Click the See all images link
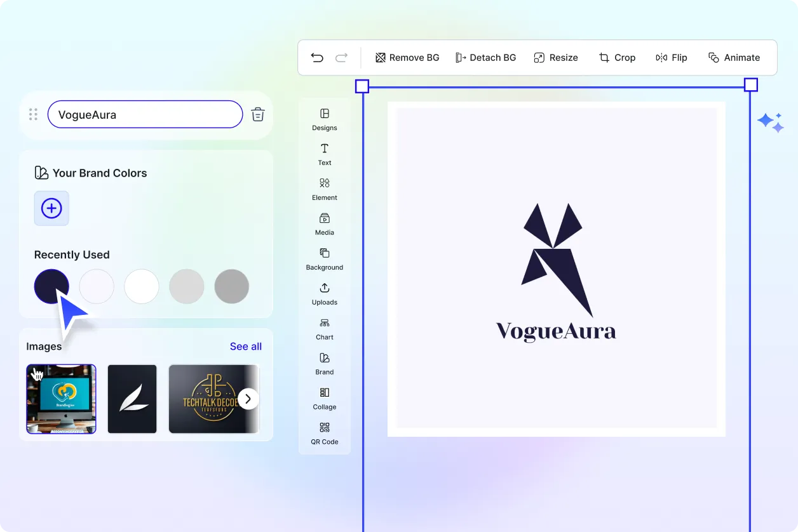 [x=245, y=346]
